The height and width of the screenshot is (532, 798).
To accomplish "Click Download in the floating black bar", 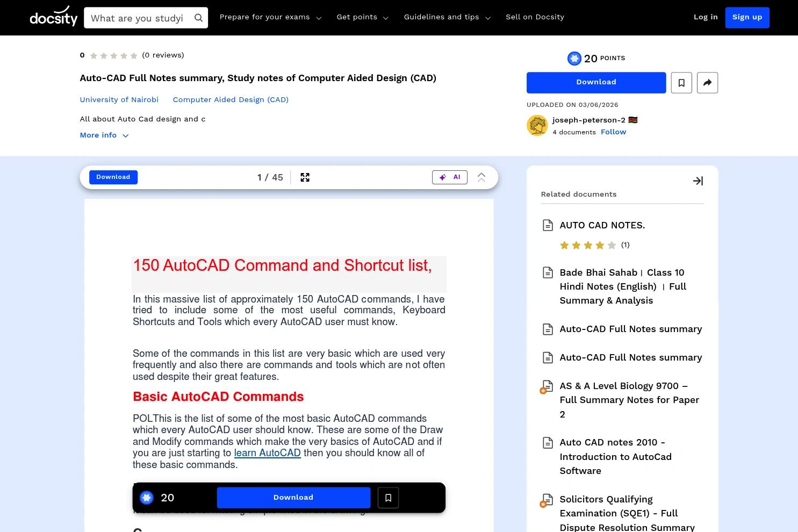I will [293, 498].
